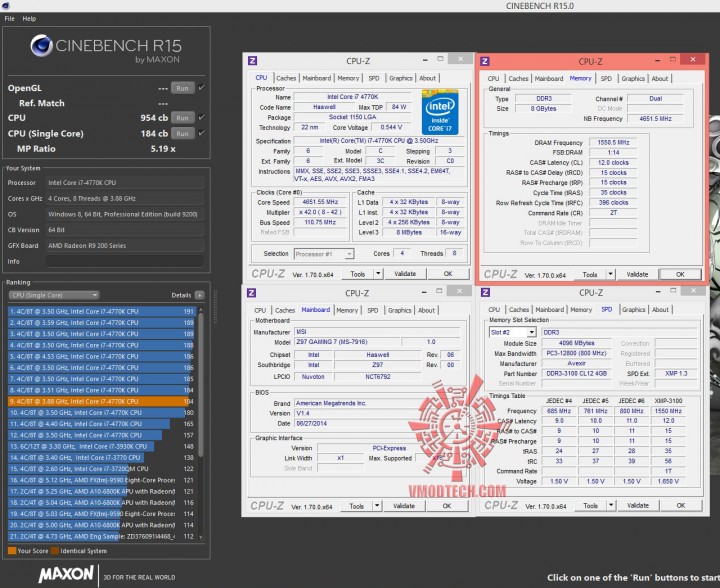Viewport: 720px width, 588px height.
Task: Click the MAXON logo at the bottom
Action: (67, 574)
